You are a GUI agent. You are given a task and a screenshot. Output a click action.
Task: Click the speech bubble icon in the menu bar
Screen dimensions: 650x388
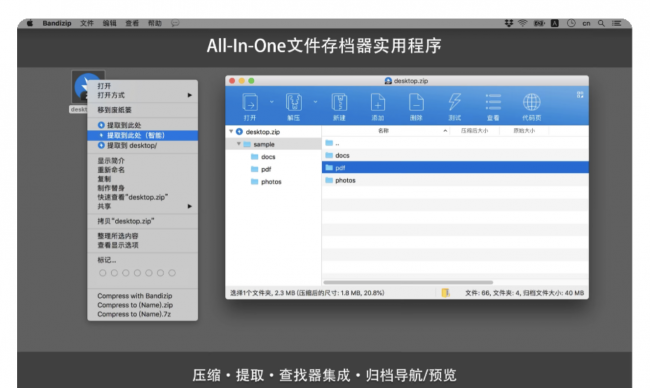click(175, 23)
